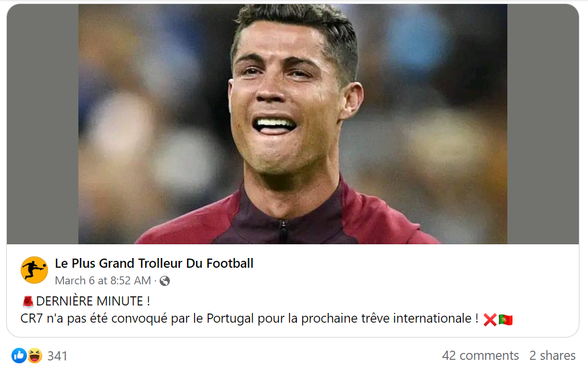This screenshot has width=588, height=373.
Task: Click the globe public-audience icon
Action: pyautogui.click(x=165, y=281)
